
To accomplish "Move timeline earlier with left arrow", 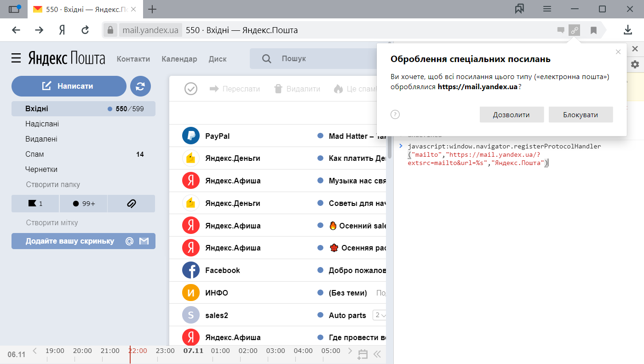I will pyautogui.click(x=35, y=351).
